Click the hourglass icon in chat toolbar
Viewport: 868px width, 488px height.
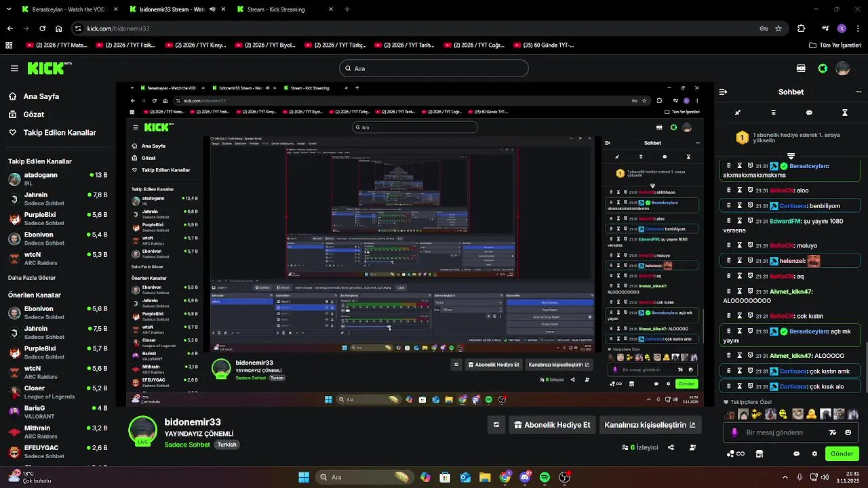pyautogui.click(x=845, y=113)
